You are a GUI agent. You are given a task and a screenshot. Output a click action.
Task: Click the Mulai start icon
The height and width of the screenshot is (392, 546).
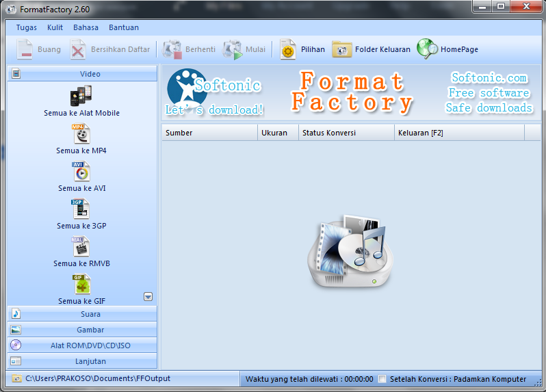[233, 49]
